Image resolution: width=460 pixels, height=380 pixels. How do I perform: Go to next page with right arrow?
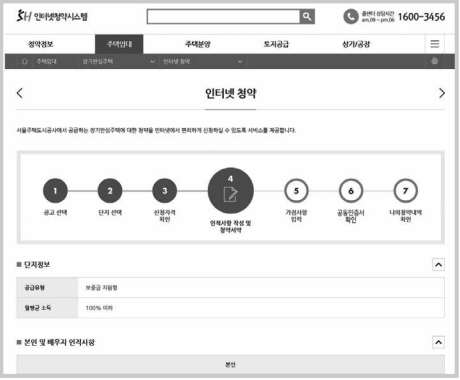pos(442,93)
